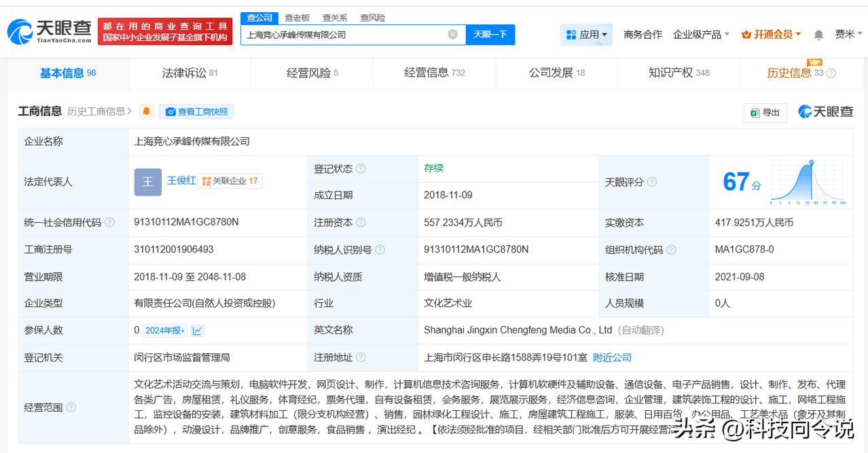Click the 67分 score value
The image size is (868, 453).
coord(742,182)
